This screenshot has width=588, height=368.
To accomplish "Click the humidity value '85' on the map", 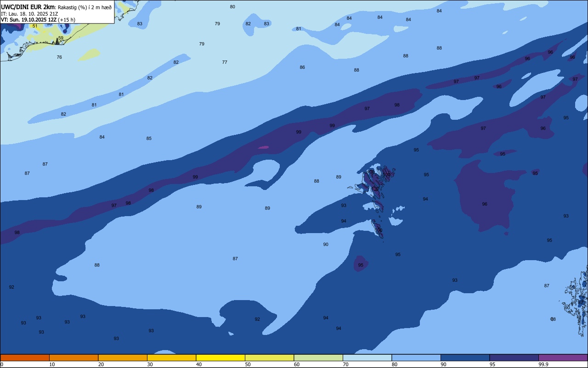I will 149,139.
